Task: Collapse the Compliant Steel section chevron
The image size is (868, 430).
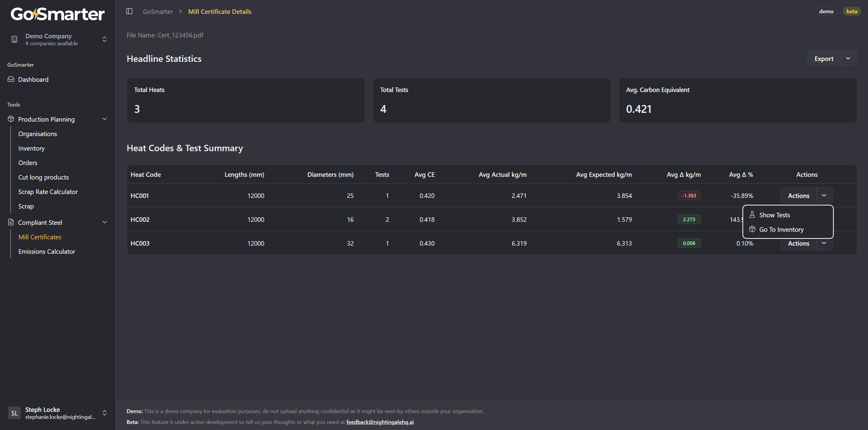Action: [104, 222]
